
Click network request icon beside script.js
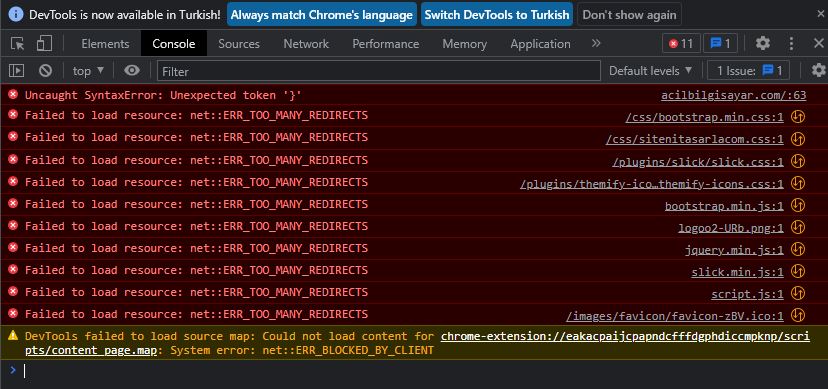point(798,294)
